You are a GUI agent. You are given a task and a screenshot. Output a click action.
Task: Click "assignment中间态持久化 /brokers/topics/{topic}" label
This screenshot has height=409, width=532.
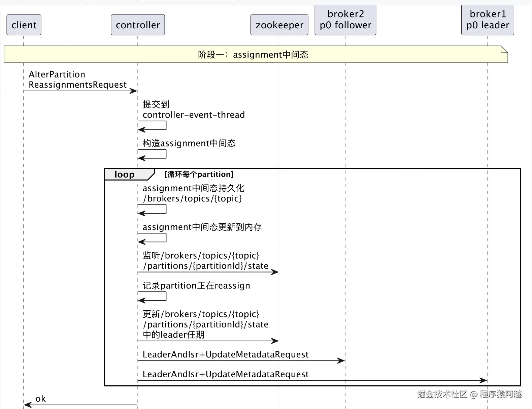[x=193, y=193]
